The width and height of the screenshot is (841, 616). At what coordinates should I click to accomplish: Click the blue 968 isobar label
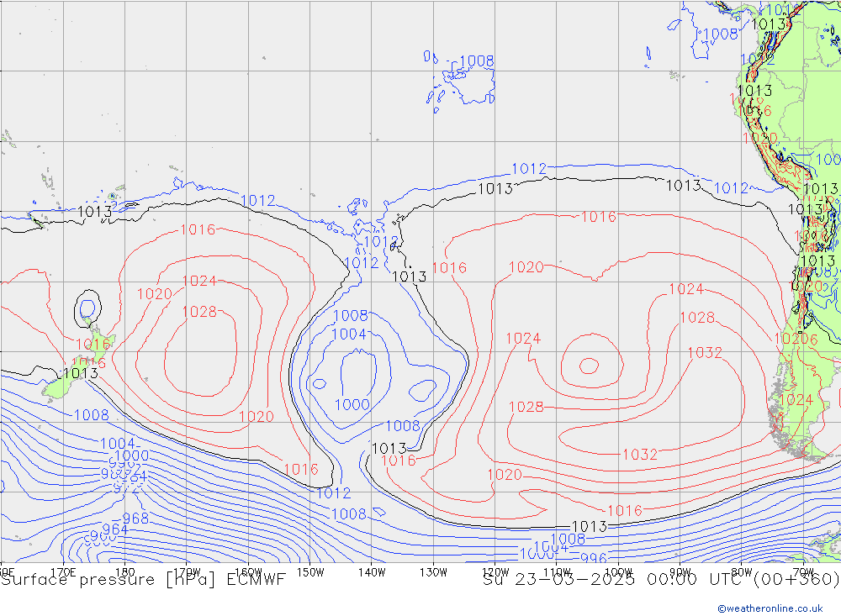[x=135, y=519]
